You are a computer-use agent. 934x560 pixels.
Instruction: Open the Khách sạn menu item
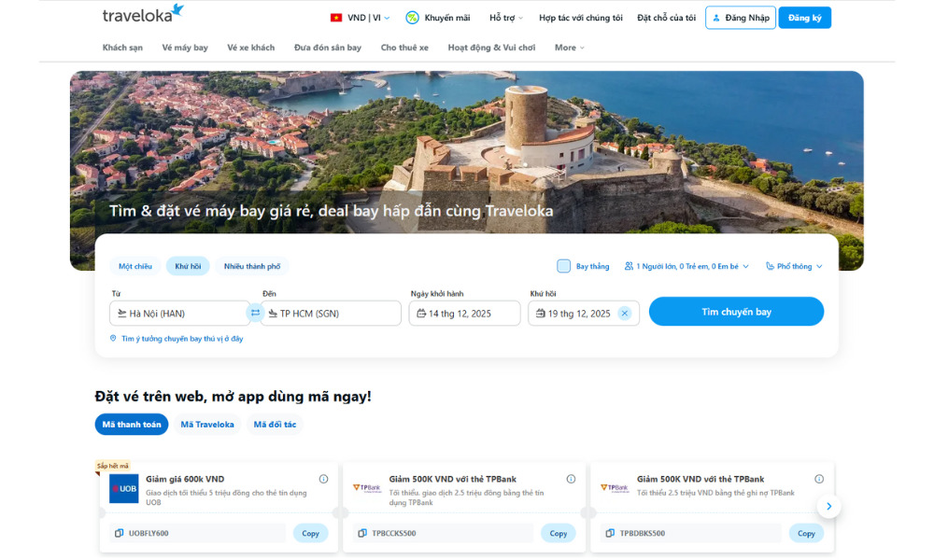click(x=122, y=47)
